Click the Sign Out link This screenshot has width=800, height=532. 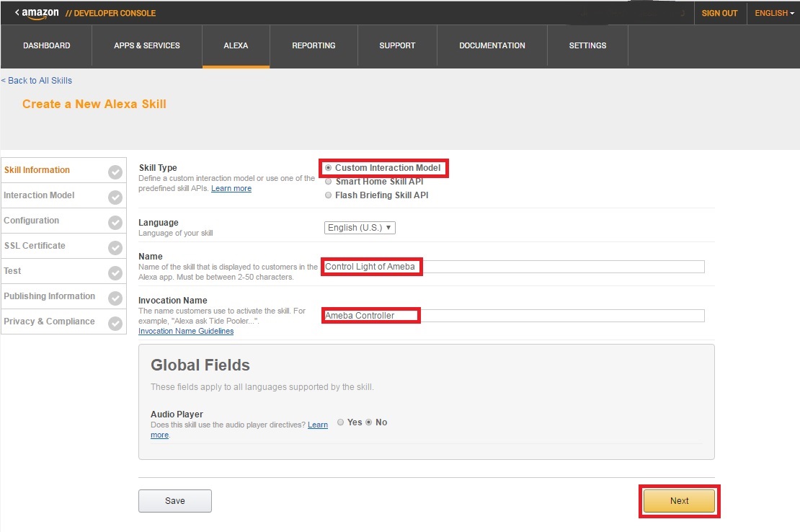[x=719, y=13]
